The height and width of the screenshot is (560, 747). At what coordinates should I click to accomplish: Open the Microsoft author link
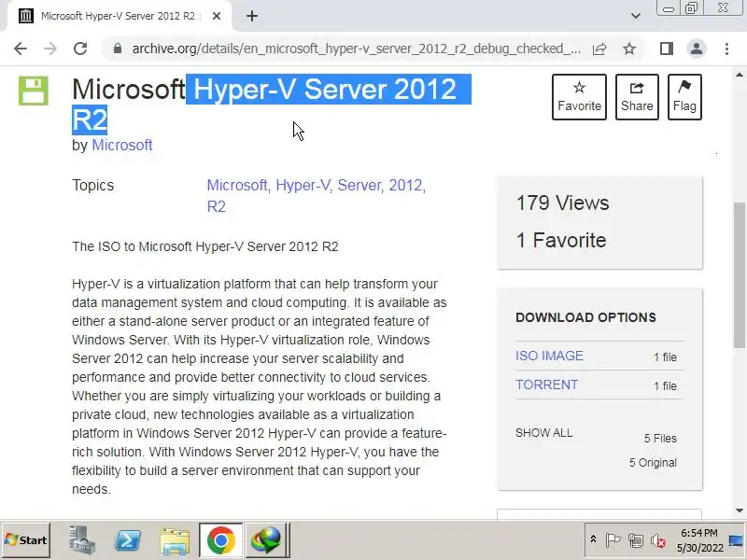[x=122, y=145]
